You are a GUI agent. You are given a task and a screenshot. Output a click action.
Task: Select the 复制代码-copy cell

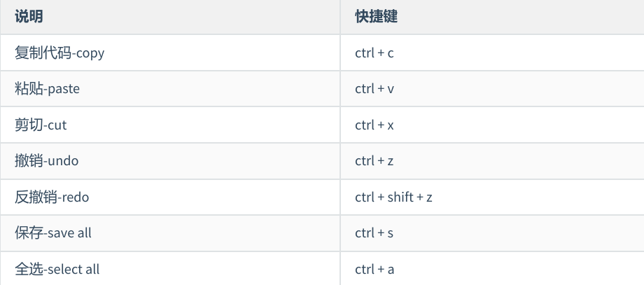point(59,53)
